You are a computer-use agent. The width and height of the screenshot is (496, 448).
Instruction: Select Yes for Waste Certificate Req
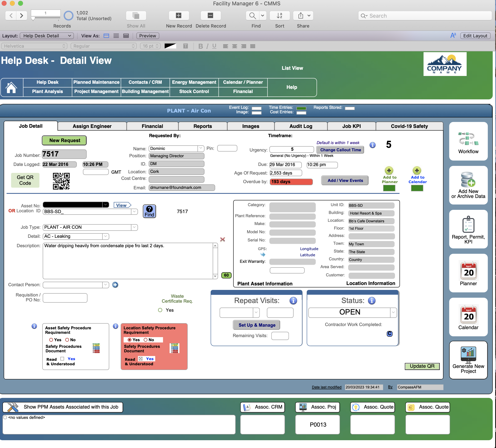(x=160, y=310)
